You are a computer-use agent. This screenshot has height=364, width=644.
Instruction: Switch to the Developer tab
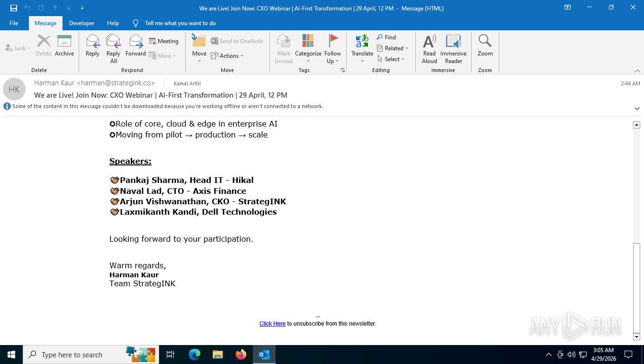pos(81,23)
